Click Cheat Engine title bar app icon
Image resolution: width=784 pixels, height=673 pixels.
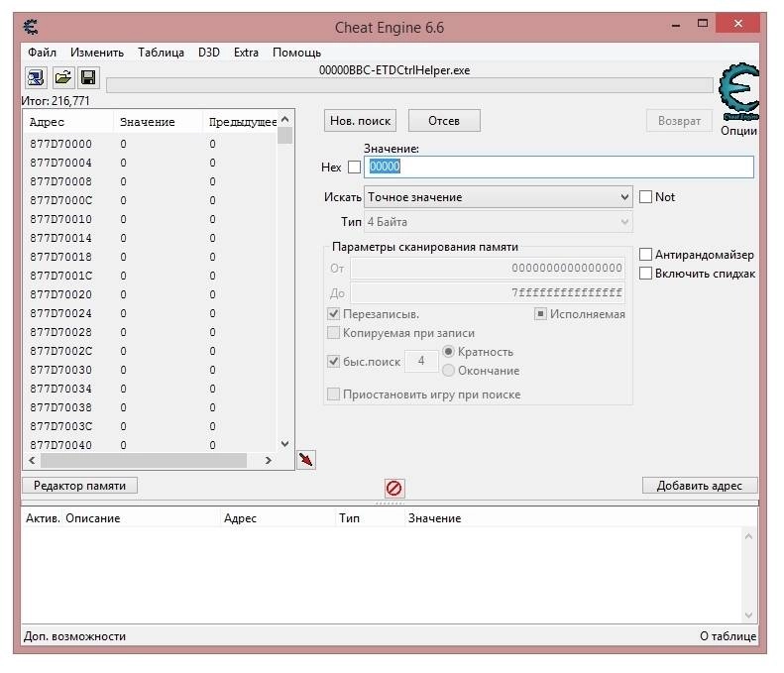tap(31, 27)
